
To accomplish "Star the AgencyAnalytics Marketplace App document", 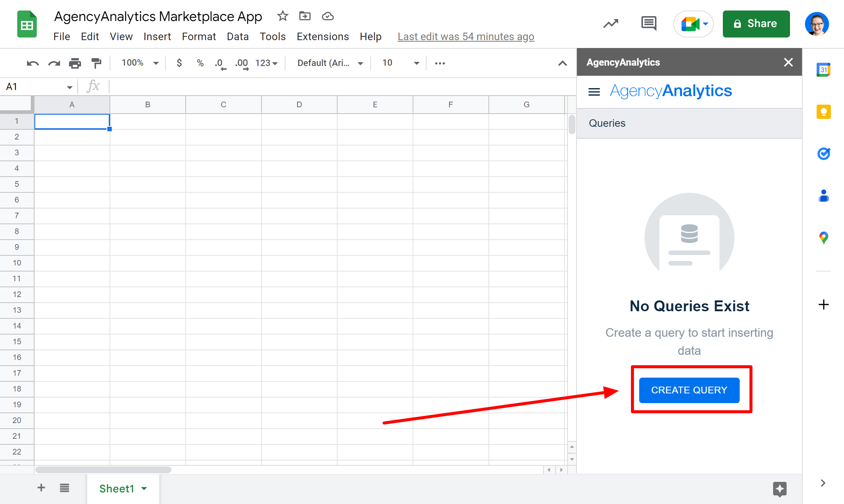I will (282, 16).
